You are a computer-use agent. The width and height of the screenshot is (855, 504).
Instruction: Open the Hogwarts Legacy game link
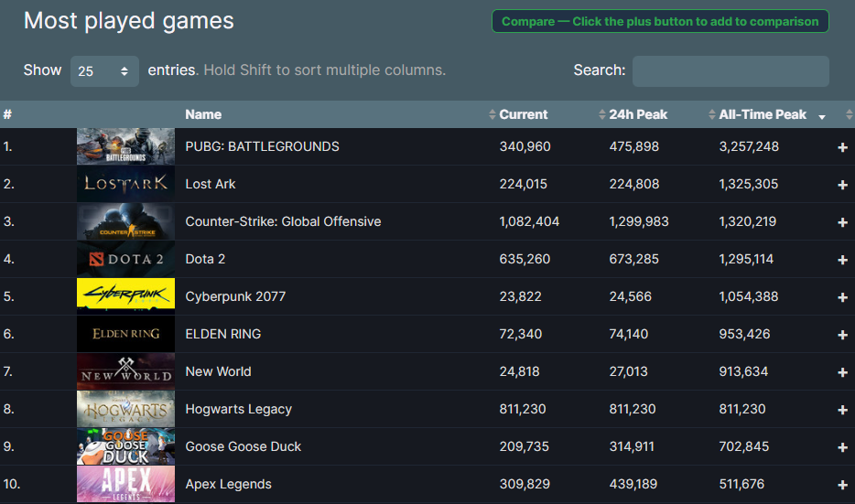point(238,409)
